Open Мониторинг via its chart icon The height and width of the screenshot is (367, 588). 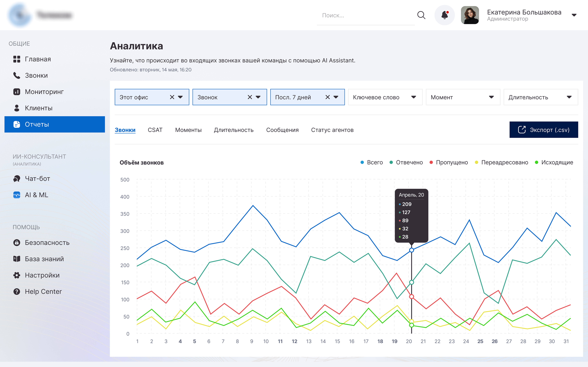17,92
